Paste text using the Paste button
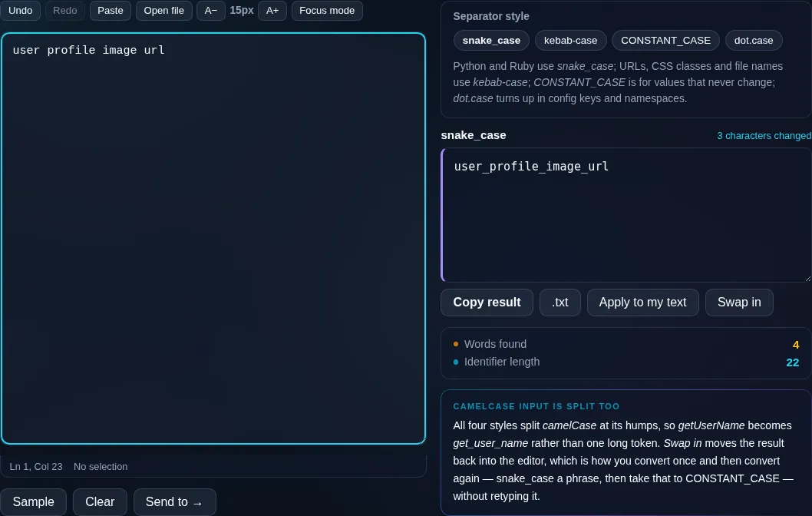 tap(111, 10)
